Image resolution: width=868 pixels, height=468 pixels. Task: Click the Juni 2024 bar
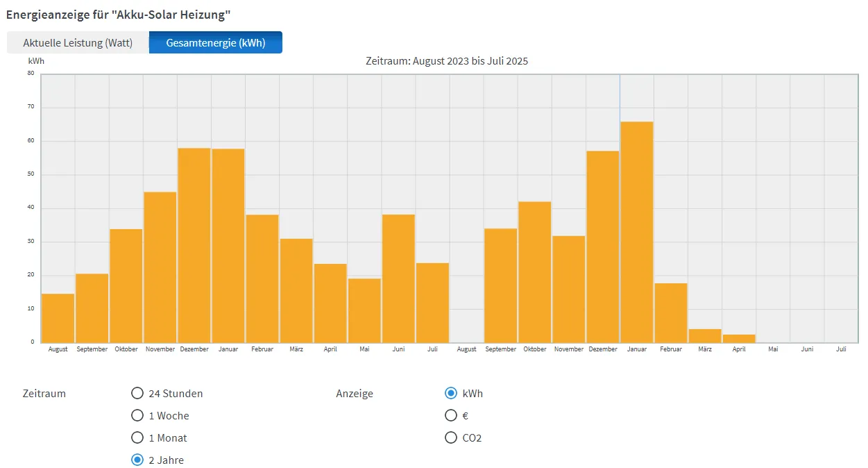click(398, 278)
